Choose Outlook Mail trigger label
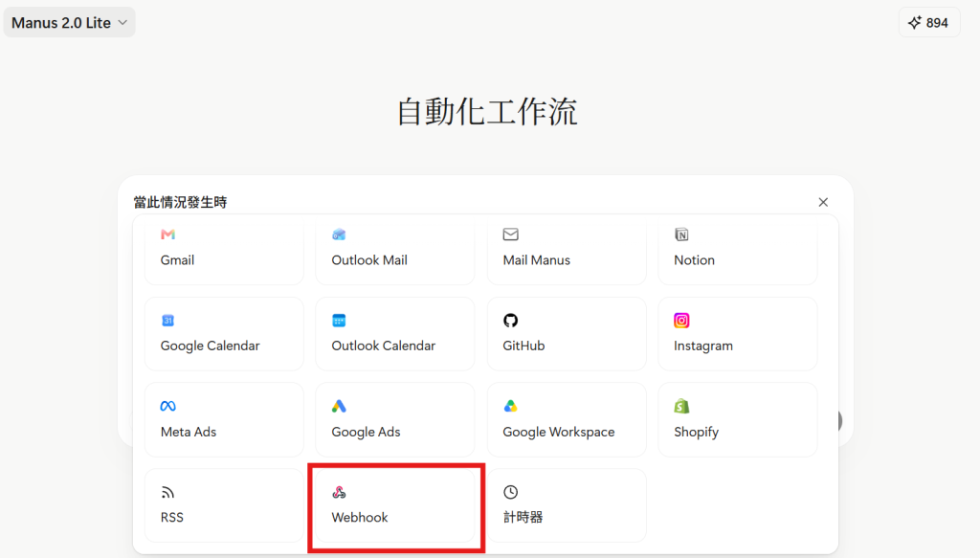The width and height of the screenshot is (980, 558). tap(369, 260)
